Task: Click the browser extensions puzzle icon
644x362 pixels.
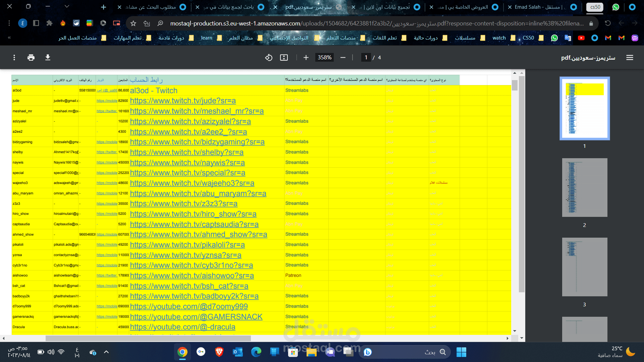Action: coord(49,23)
